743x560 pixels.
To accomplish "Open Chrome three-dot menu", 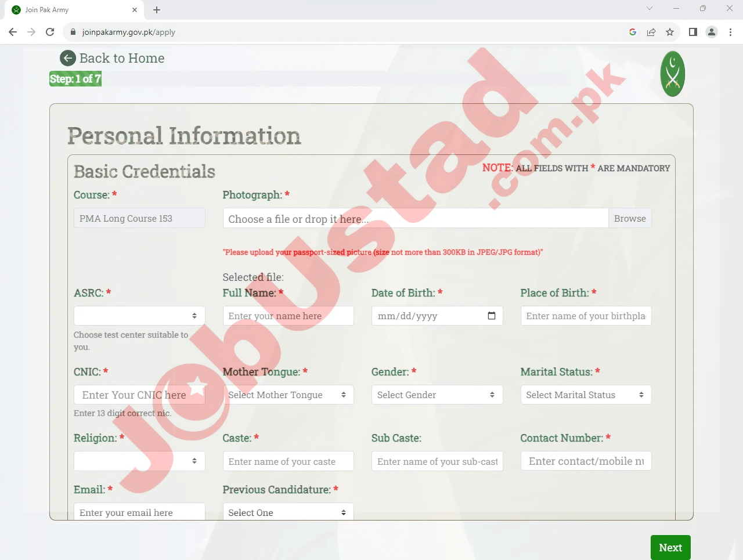I will point(731,32).
